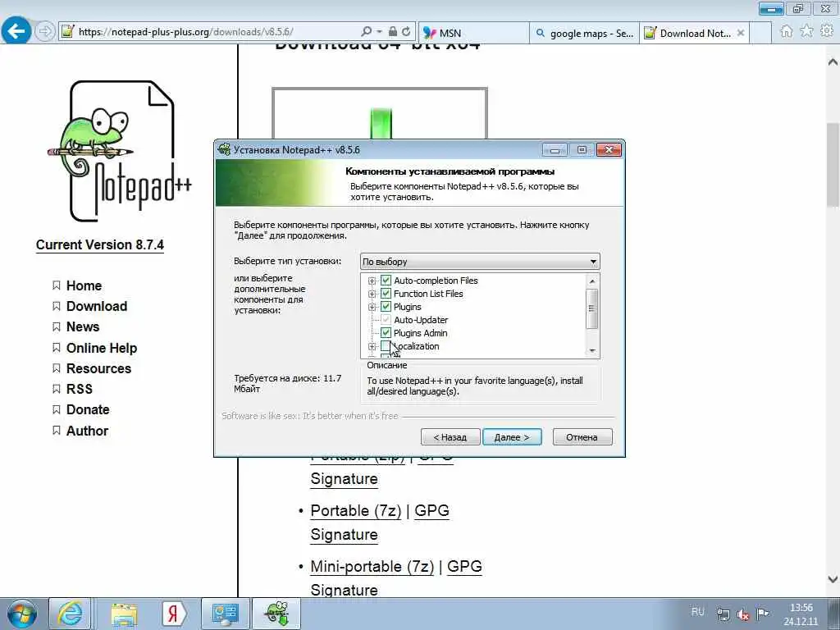
Task: Expand the Plugins tree node
Action: (372, 307)
